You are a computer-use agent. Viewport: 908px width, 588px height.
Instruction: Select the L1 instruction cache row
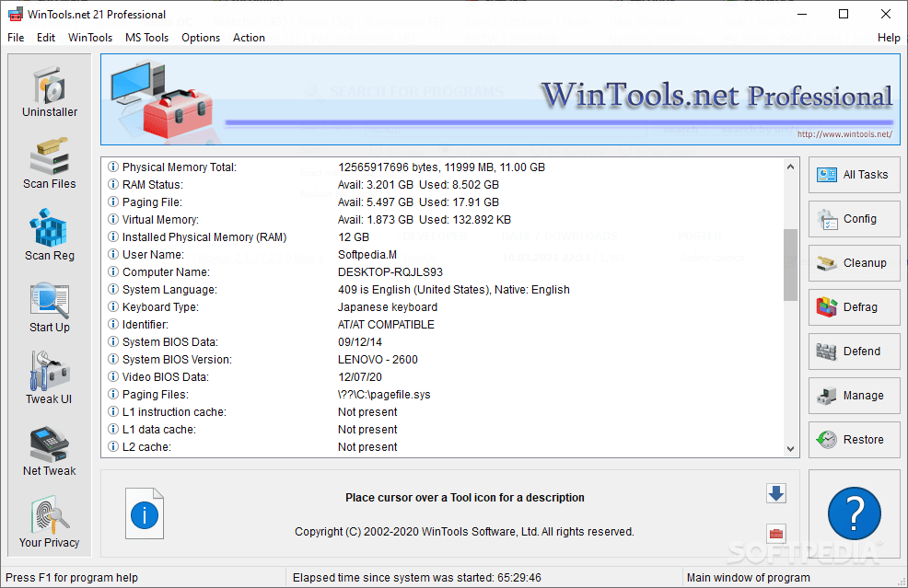(443, 412)
